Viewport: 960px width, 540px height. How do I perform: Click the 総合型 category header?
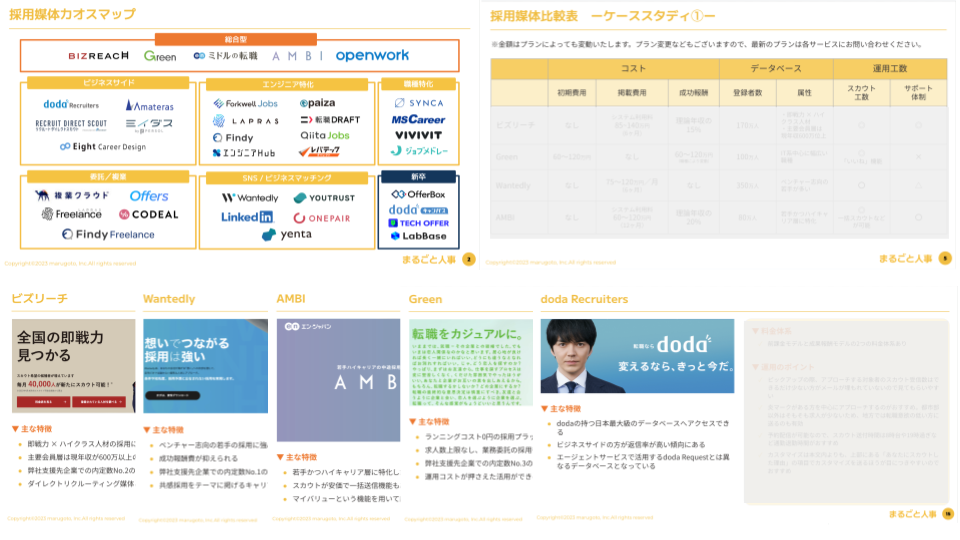236,39
